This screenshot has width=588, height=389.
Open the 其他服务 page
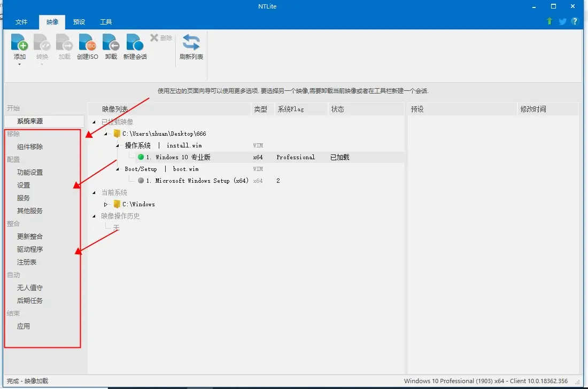point(30,211)
